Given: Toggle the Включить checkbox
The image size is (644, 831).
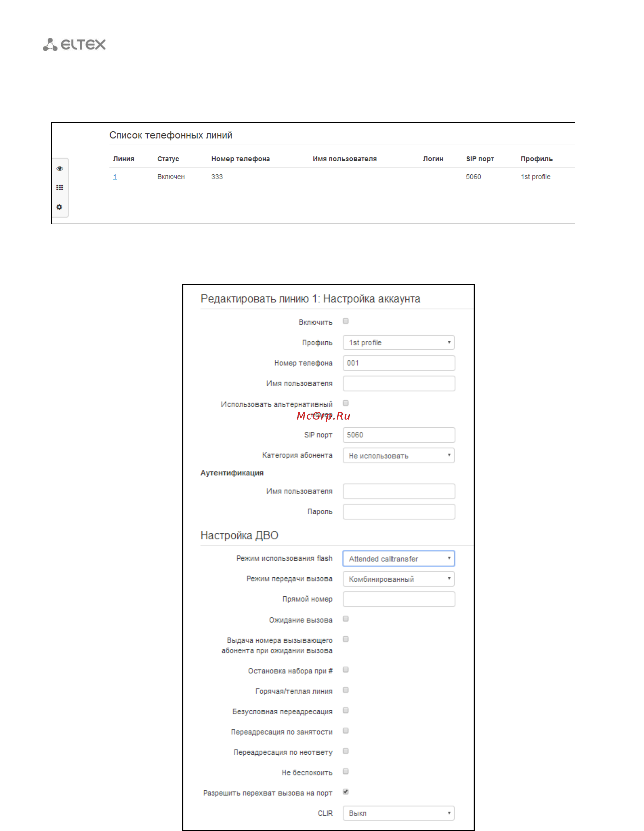Looking at the screenshot, I should coord(346,321).
